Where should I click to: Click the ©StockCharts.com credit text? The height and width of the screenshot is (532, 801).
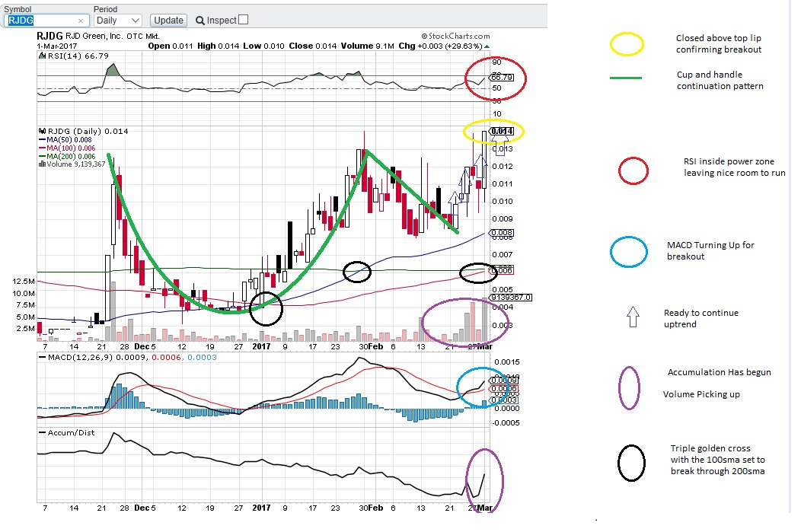pos(455,36)
